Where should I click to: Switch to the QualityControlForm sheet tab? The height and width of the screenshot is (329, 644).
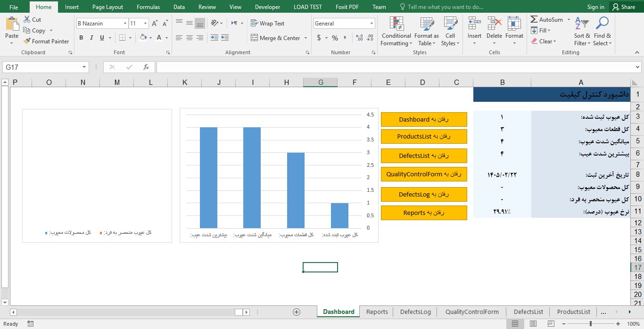472,312
